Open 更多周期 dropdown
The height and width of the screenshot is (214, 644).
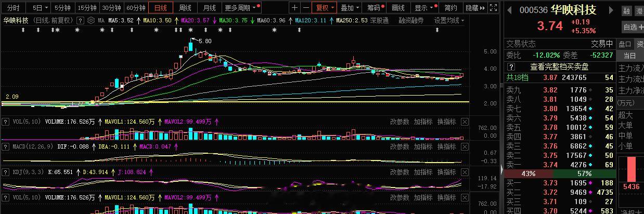tap(243, 8)
